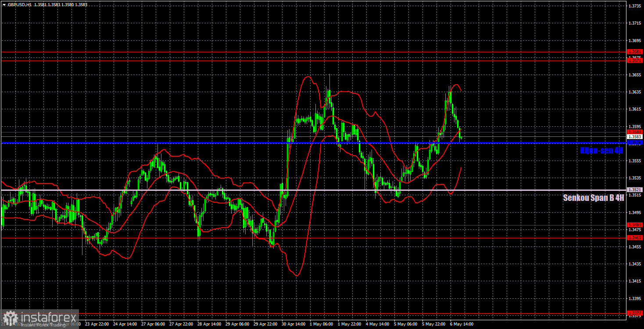
Task: Click the 1.3681 red price level tag
Action: (635, 52)
